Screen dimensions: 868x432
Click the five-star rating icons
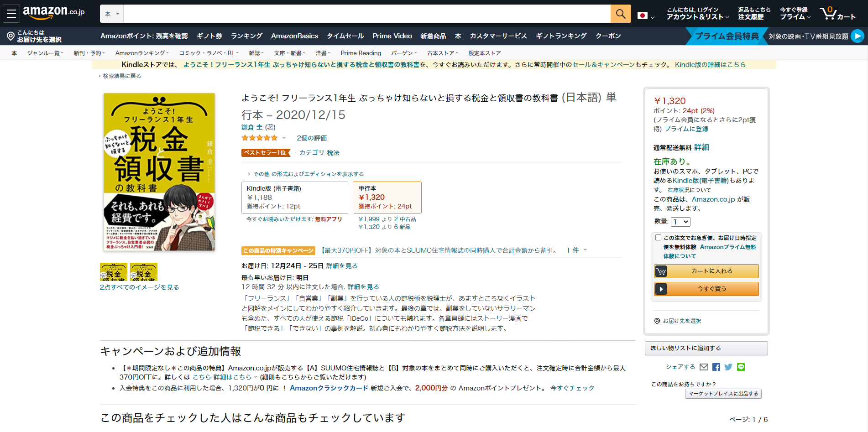260,138
